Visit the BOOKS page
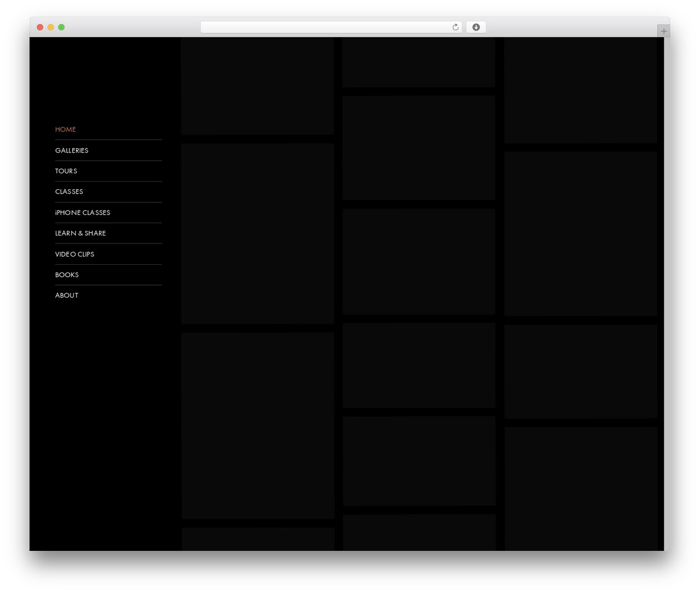 [67, 275]
